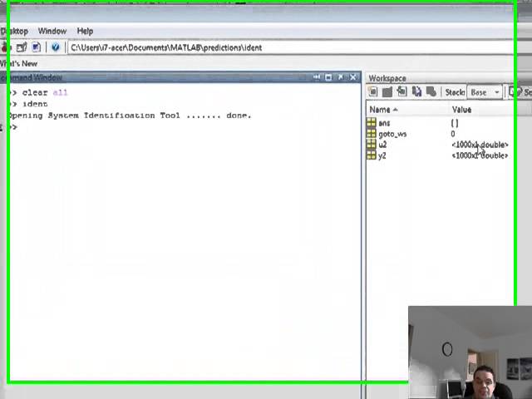Click the Workspace panel title
This screenshot has height=399, width=532.
[x=387, y=78]
